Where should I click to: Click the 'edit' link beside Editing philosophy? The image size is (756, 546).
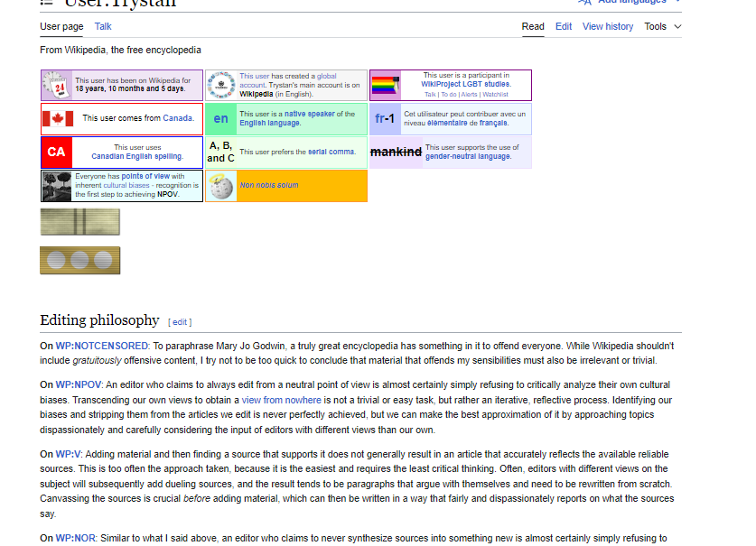(x=180, y=322)
